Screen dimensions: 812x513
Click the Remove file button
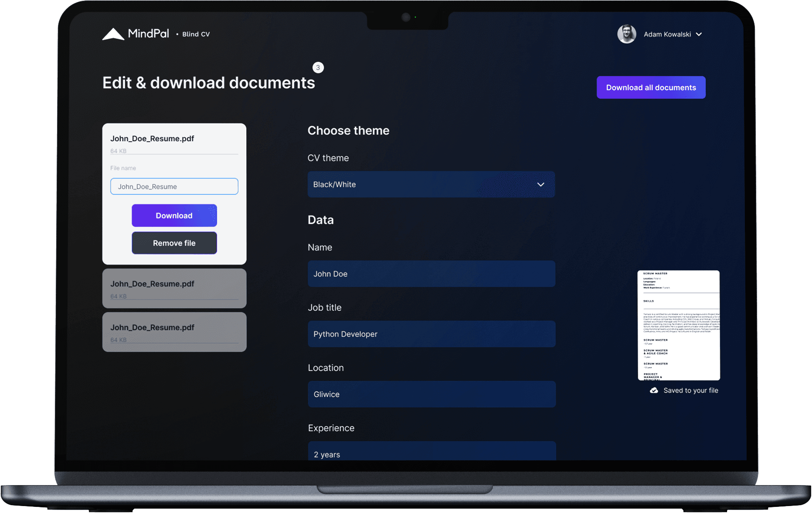click(x=174, y=243)
